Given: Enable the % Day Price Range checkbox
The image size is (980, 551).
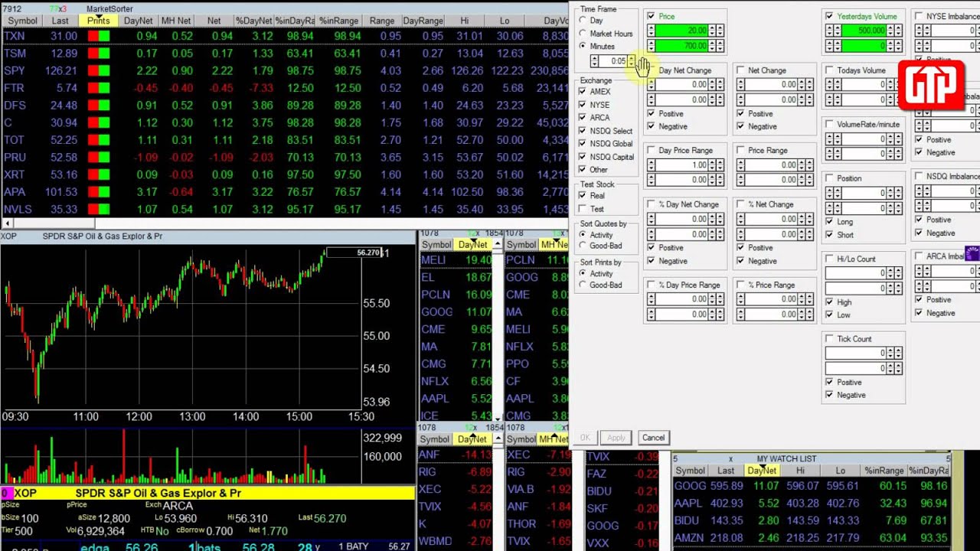Looking at the screenshot, I should [652, 285].
